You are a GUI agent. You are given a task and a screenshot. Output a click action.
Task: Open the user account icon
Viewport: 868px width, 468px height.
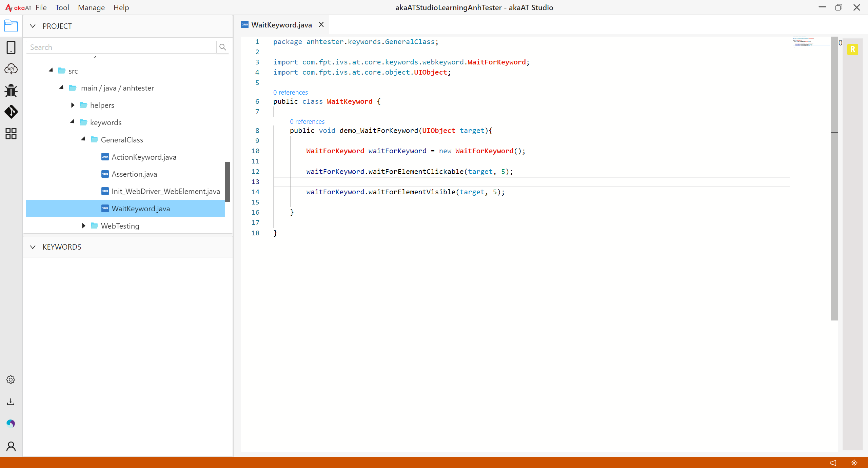(11, 446)
